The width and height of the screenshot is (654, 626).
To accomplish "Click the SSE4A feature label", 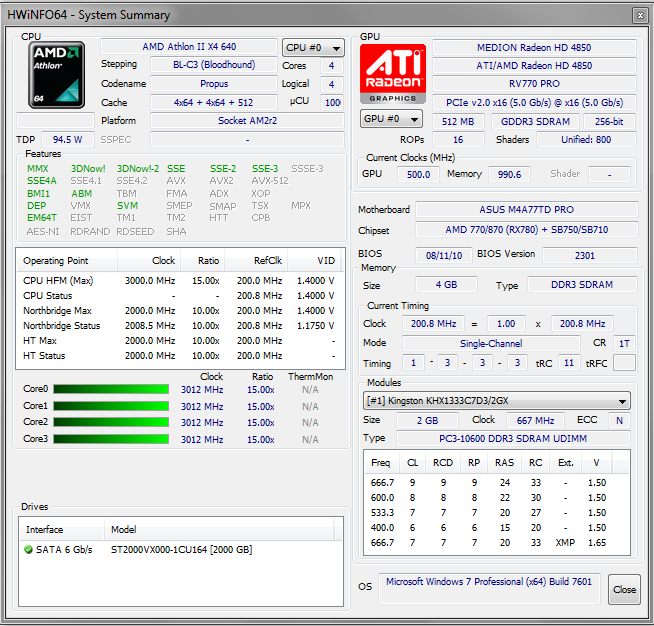I will pos(42,181).
